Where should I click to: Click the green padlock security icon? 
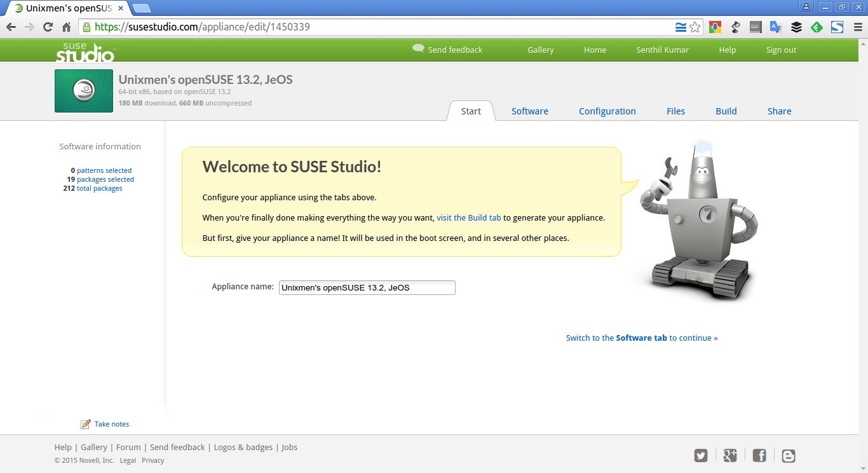86,27
